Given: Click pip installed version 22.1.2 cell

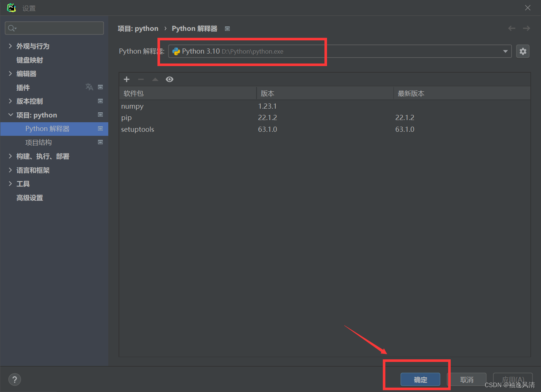Looking at the screenshot, I should (267, 117).
